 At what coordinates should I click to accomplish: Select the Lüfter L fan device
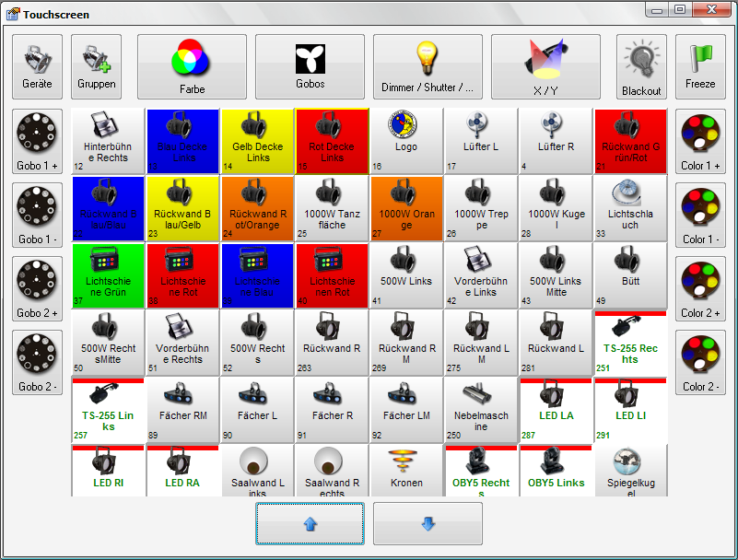tap(480, 140)
